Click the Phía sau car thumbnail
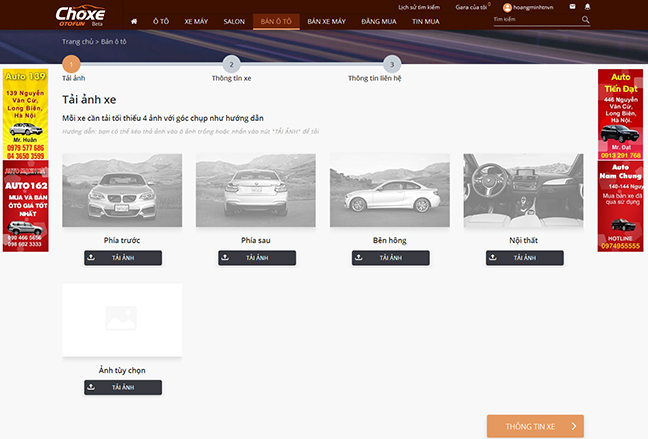 pos(256,190)
